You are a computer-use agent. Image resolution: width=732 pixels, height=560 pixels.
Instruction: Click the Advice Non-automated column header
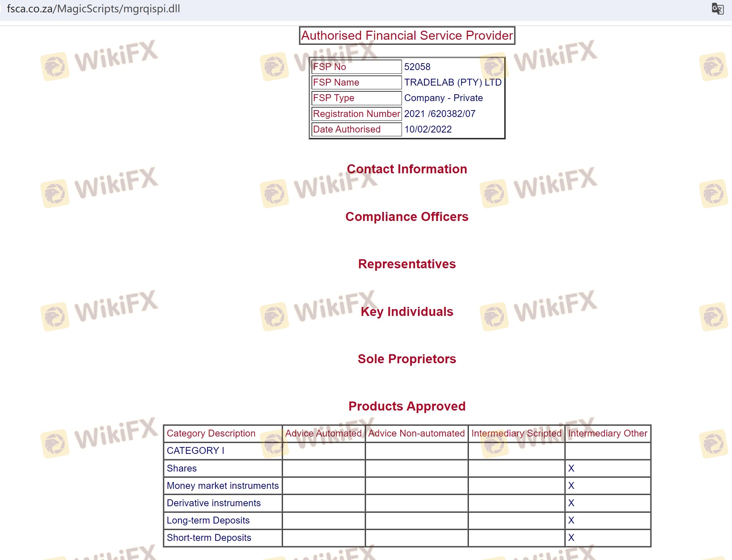(416, 433)
